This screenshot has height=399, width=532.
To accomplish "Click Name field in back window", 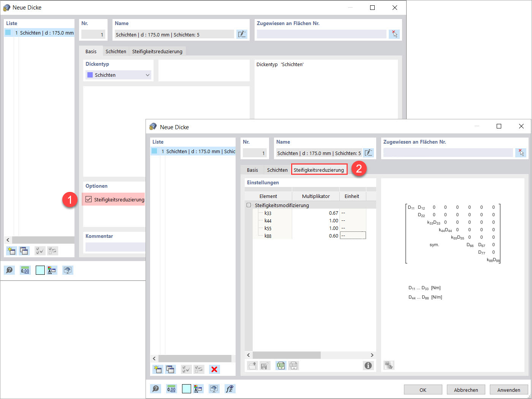I will click(174, 35).
